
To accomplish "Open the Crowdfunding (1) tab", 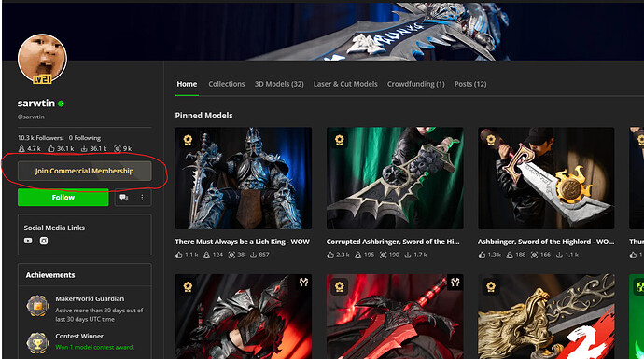I will pyautogui.click(x=415, y=84).
